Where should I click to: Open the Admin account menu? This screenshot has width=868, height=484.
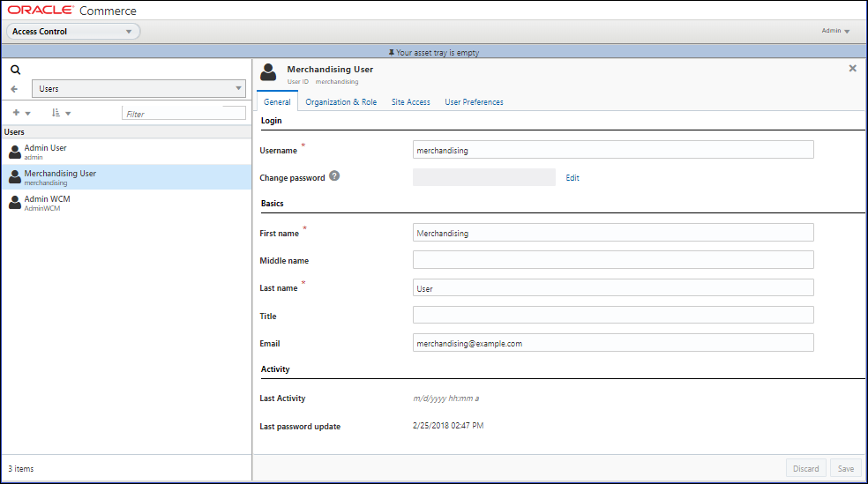pos(835,31)
